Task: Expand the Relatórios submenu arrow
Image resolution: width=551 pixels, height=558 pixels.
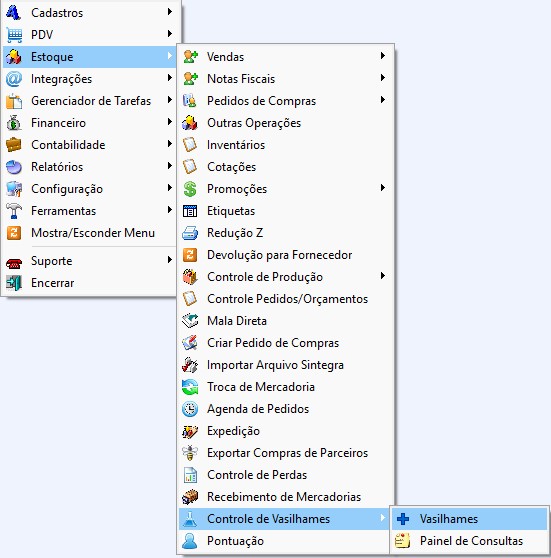Action: (x=170, y=166)
